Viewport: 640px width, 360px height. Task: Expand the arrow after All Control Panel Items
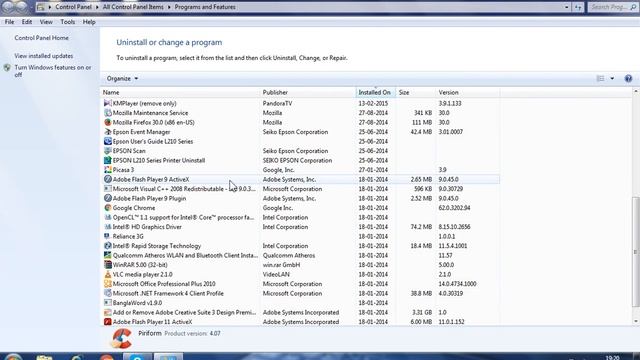(169, 7)
